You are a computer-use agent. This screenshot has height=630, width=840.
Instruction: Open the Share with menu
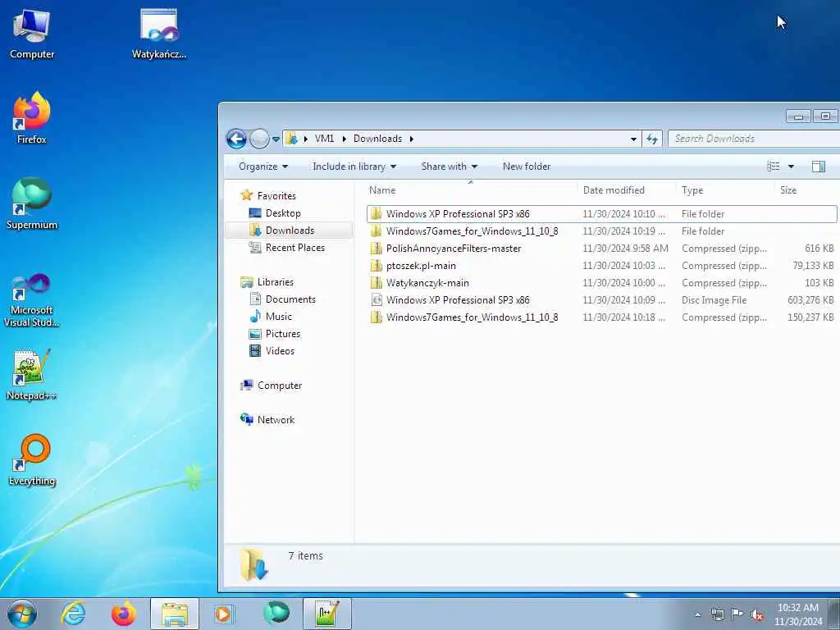(x=449, y=167)
